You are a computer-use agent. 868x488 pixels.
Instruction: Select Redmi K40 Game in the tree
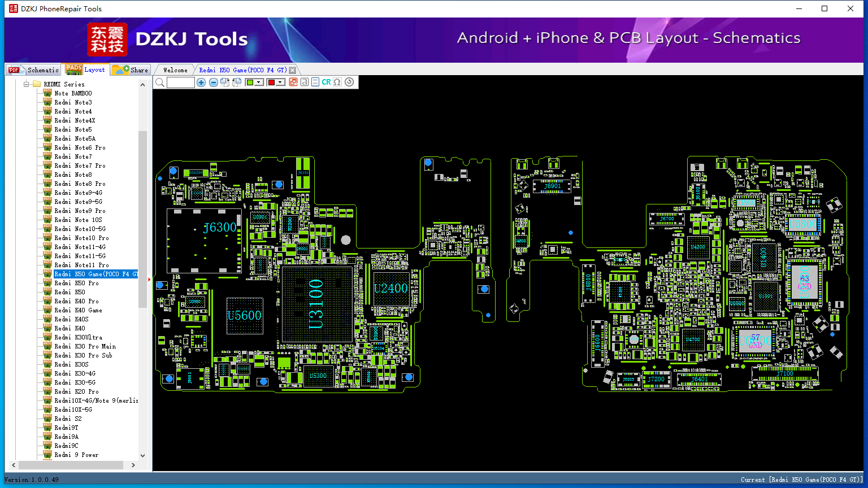coord(79,310)
